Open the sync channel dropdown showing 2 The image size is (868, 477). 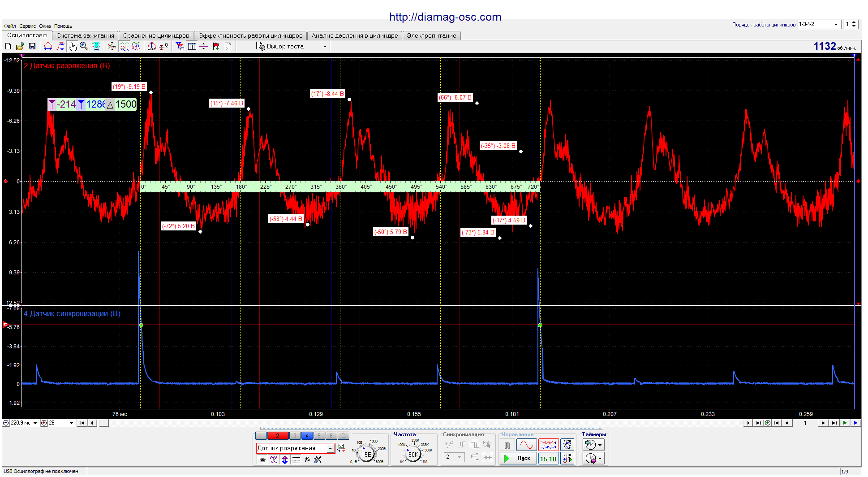[454, 457]
